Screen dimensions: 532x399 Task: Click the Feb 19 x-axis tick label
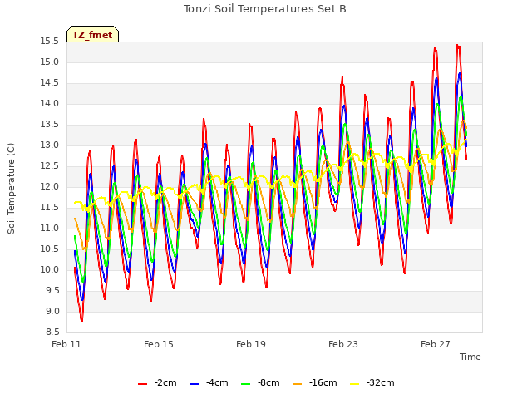[x=251, y=344]
